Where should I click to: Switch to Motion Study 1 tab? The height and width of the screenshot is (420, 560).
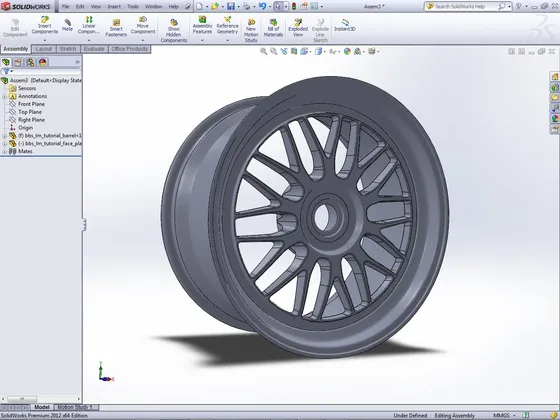[75, 407]
